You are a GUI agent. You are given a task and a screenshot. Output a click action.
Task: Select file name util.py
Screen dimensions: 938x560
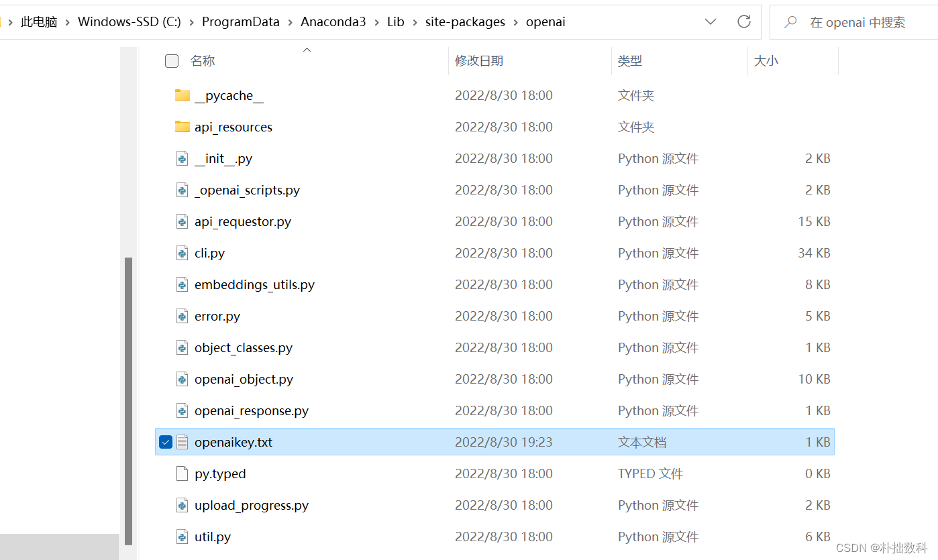click(x=213, y=537)
